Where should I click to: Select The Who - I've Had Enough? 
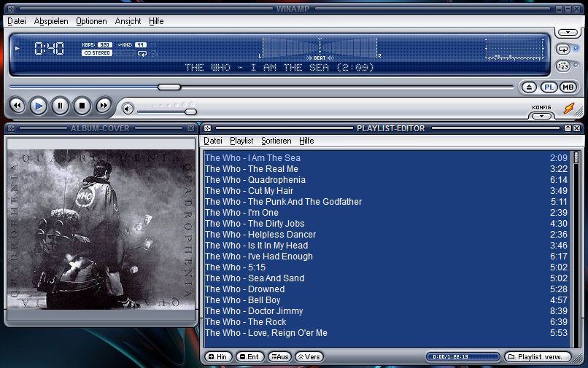tap(386, 257)
